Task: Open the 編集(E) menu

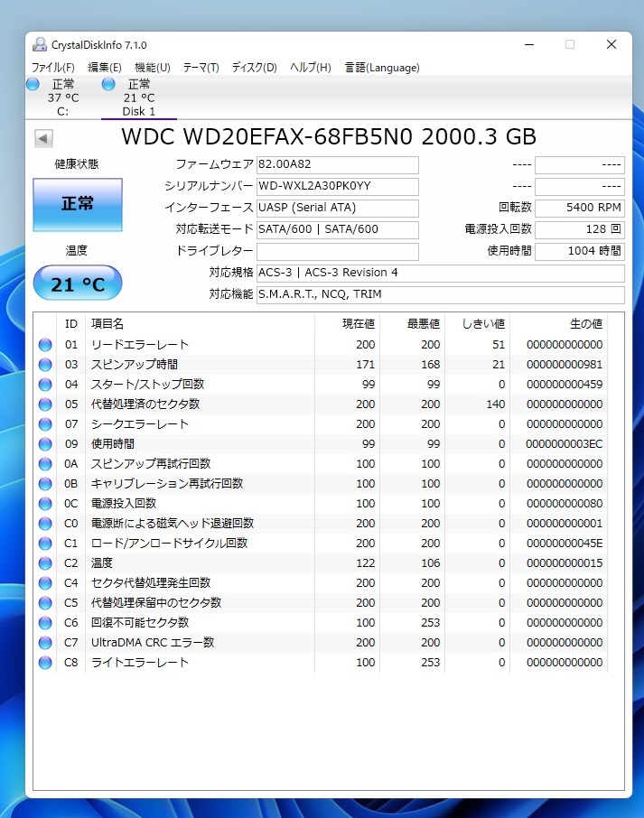Action: pos(105,68)
